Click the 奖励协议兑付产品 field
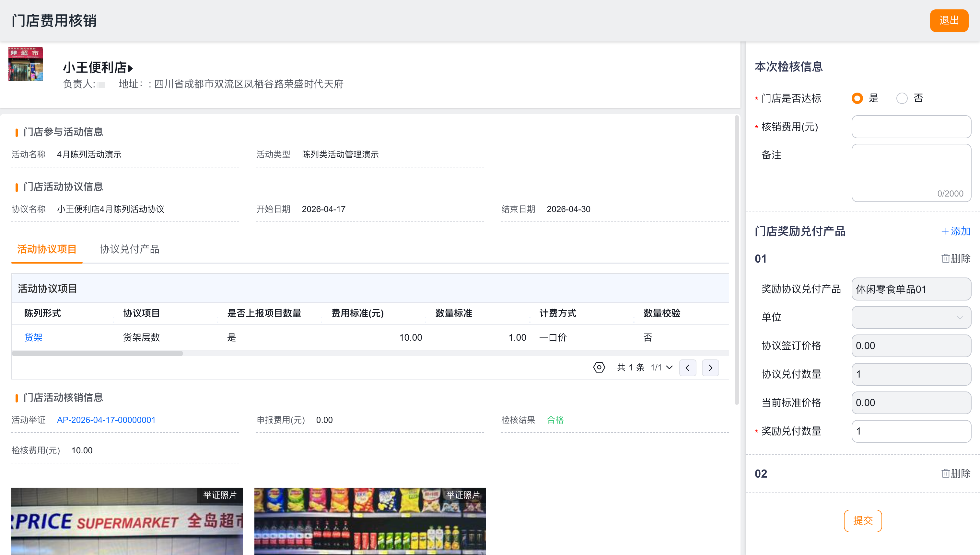980x555 pixels. [911, 289]
